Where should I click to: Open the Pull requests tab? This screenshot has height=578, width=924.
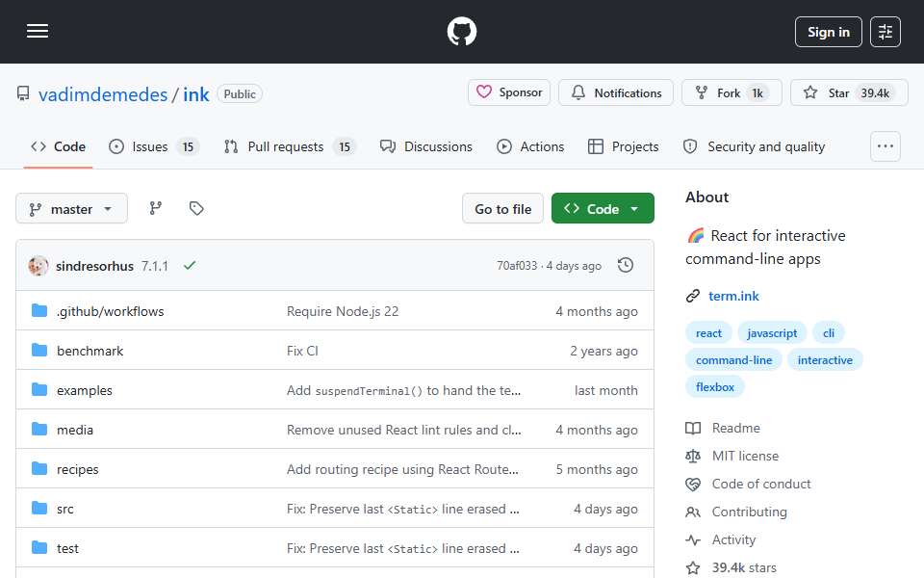point(290,146)
